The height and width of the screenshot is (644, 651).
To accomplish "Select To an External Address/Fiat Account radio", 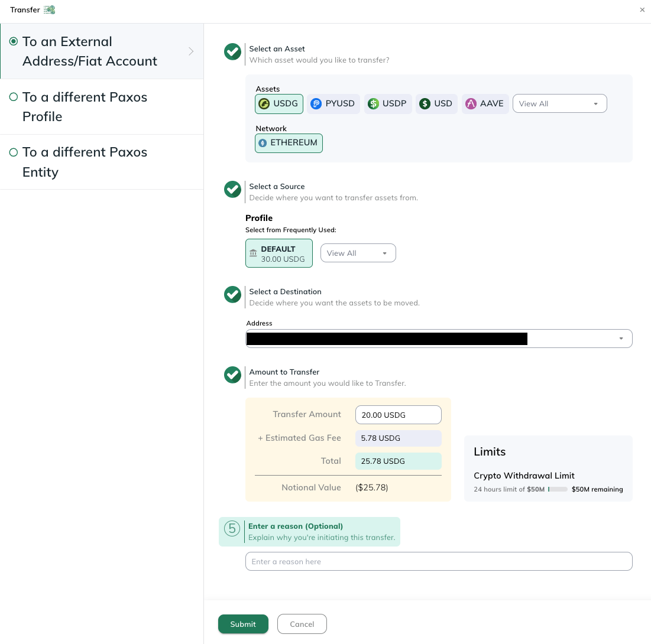I will [x=14, y=41].
